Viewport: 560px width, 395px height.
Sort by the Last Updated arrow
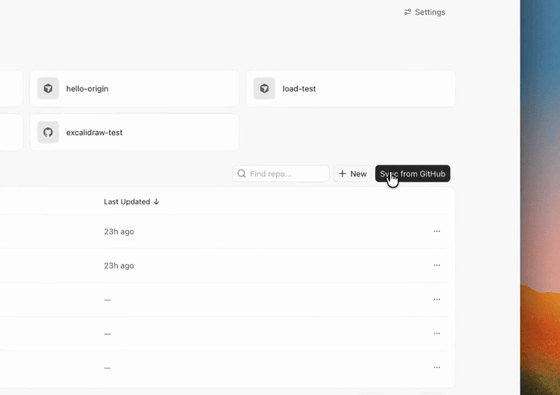[156, 202]
